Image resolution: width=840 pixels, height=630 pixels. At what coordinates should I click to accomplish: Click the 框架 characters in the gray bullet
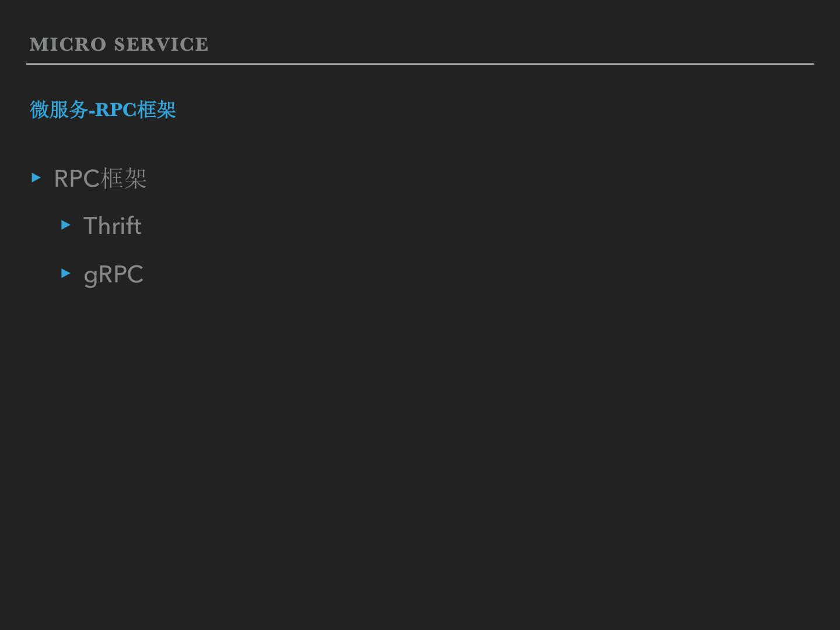point(124,178)
